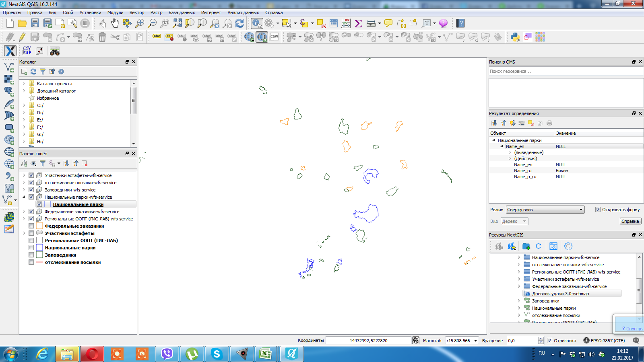
Task: Expand the D:/ drive in the Catalog
Action: click(x=24, y=113)
